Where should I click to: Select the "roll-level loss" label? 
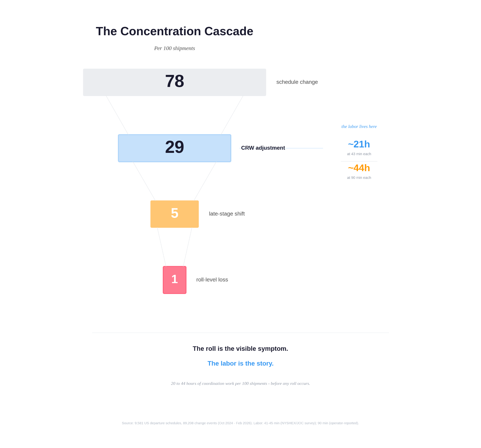212,280
